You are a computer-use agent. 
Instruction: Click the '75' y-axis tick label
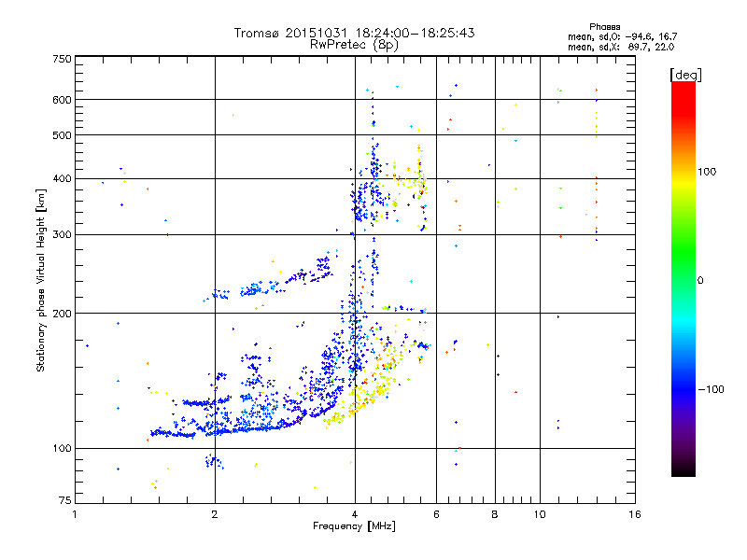pyautogui.click(x=65, y=500)
